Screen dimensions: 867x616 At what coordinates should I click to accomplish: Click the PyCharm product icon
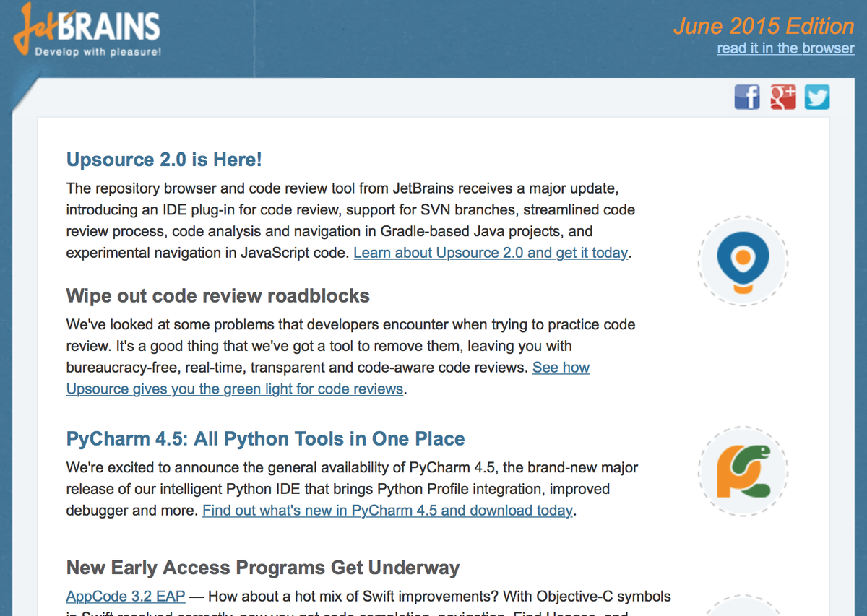(x=743, y=471)
